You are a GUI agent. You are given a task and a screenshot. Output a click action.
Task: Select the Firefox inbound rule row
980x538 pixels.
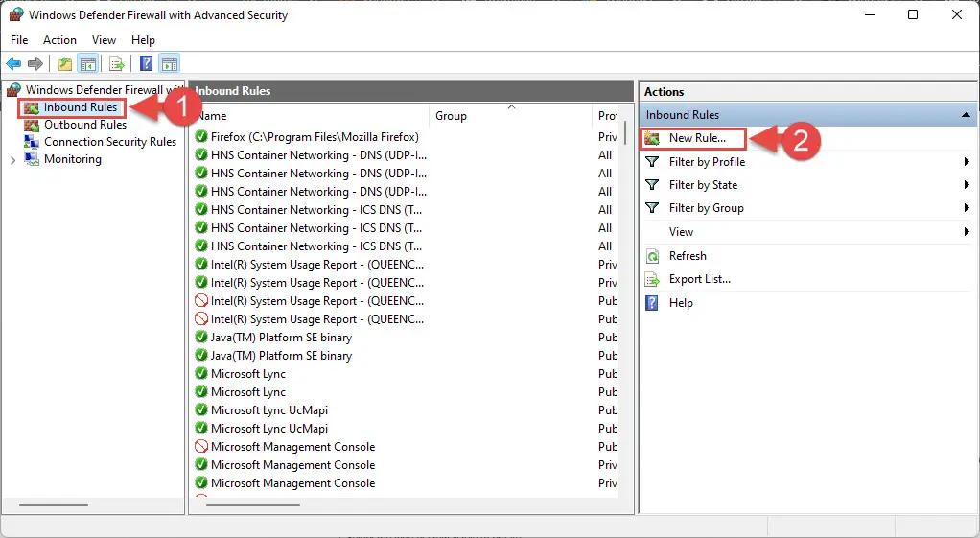(x=315, y=137)
